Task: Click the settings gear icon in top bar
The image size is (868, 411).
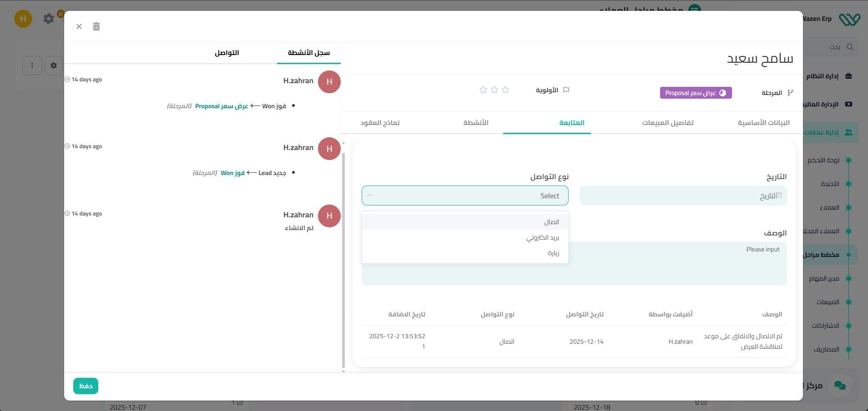Action: tap(49, 19)
